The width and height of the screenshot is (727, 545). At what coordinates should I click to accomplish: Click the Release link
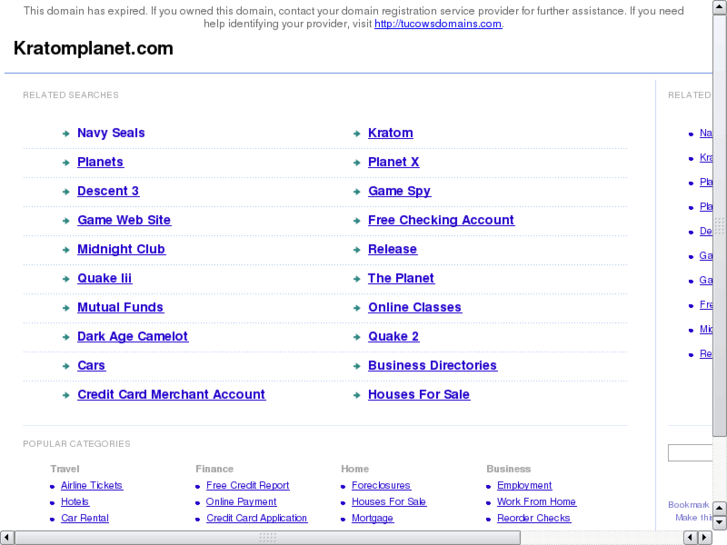point(392,250)
